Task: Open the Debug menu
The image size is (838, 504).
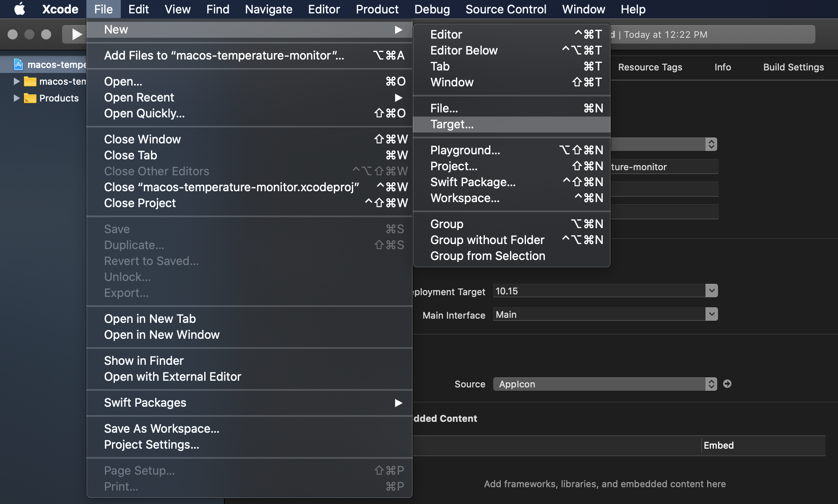Action: pyautogui.click(x=432, y=9)
